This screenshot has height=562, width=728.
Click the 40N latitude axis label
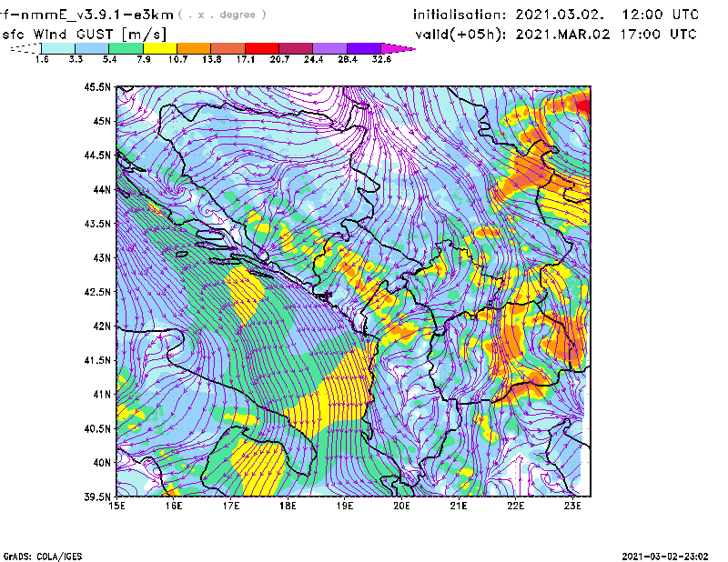tap(102, 463)
